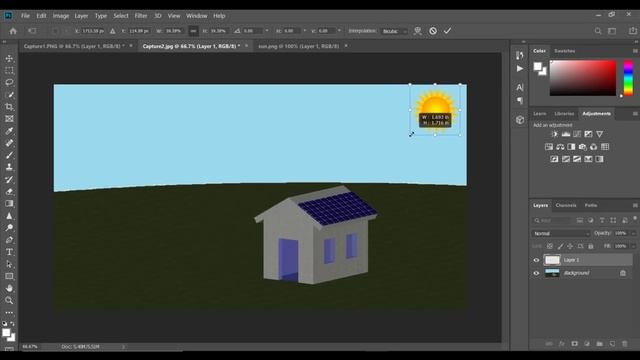This screenshot has height=360, width=640.
Task: Toggle lock image pixels brush icon
Action: click(560, 246)
